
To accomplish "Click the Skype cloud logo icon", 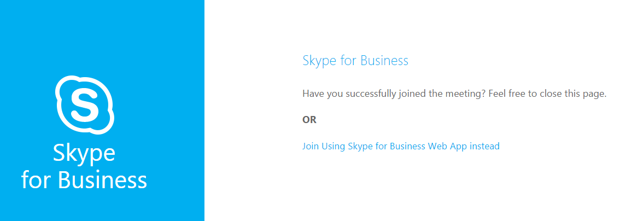I will click(85, 104).
